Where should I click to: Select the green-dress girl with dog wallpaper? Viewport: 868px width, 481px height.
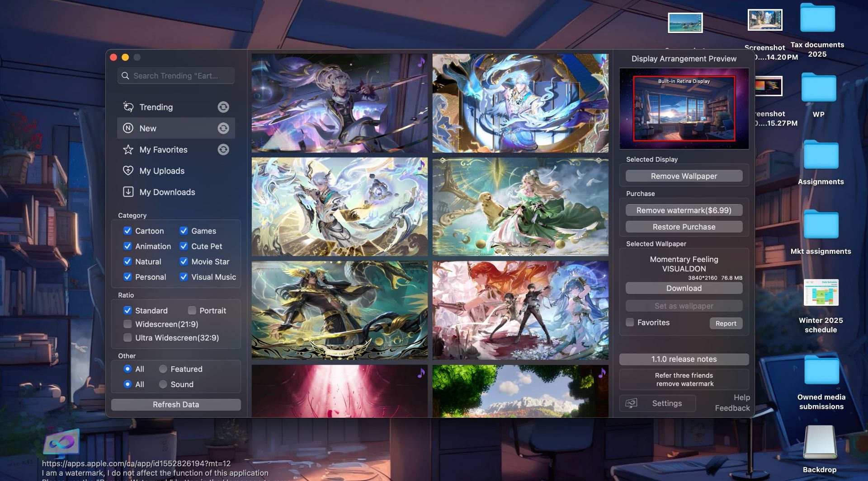click(520, 207)
